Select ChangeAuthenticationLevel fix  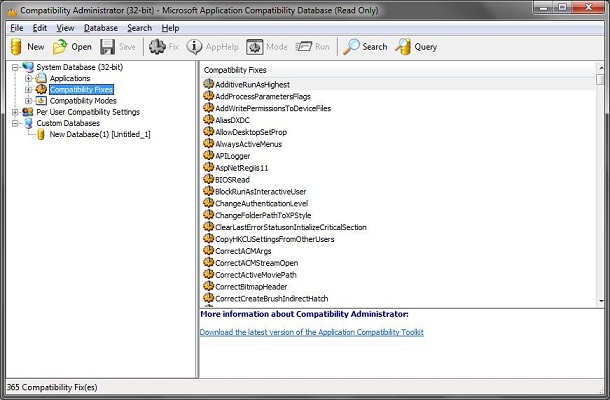(261, 204)
